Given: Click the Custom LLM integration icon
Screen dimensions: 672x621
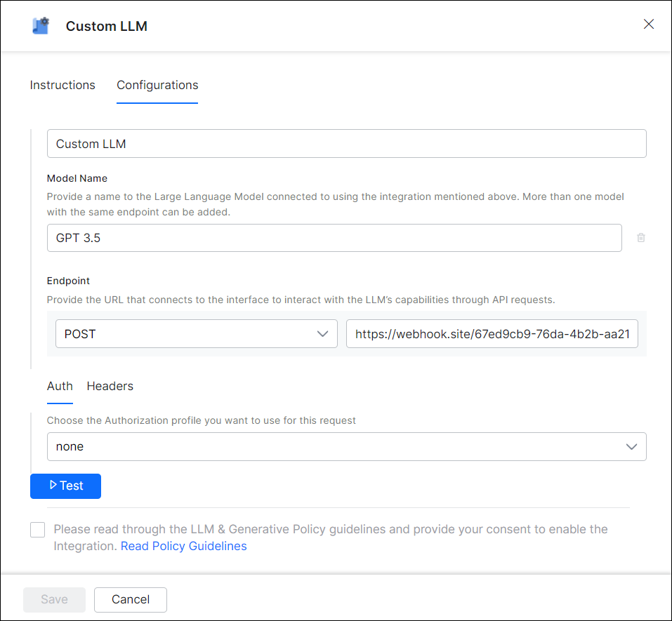Looking at the screenshot, I should pyautogui.click(x=41, y=26).
